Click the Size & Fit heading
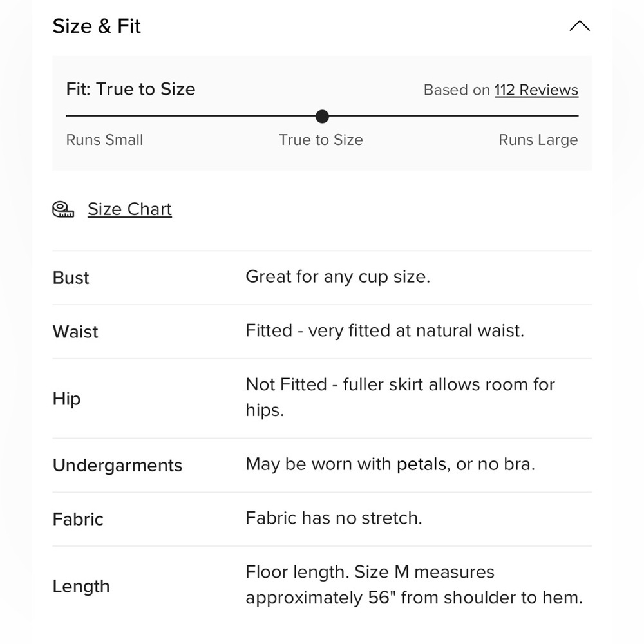The height and width of the screenshot is (644, 644). (x=97, y=26)
